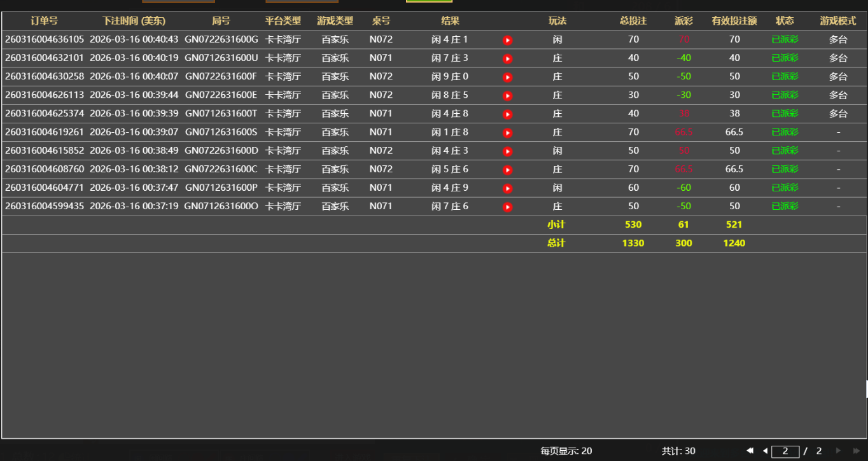This screenshot has width=868, height=461.
Task: Click the 下注时间 column header
Action: (x=134, y=21)
